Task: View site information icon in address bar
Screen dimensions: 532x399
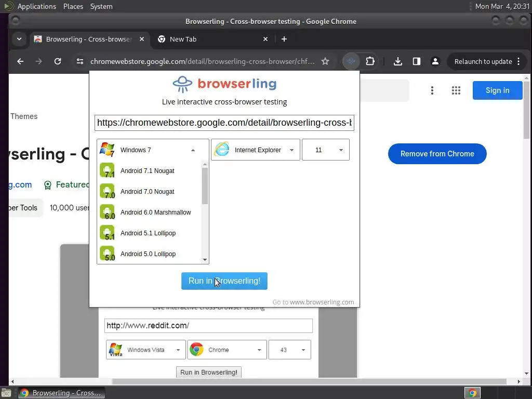Action: click(79, 61)
